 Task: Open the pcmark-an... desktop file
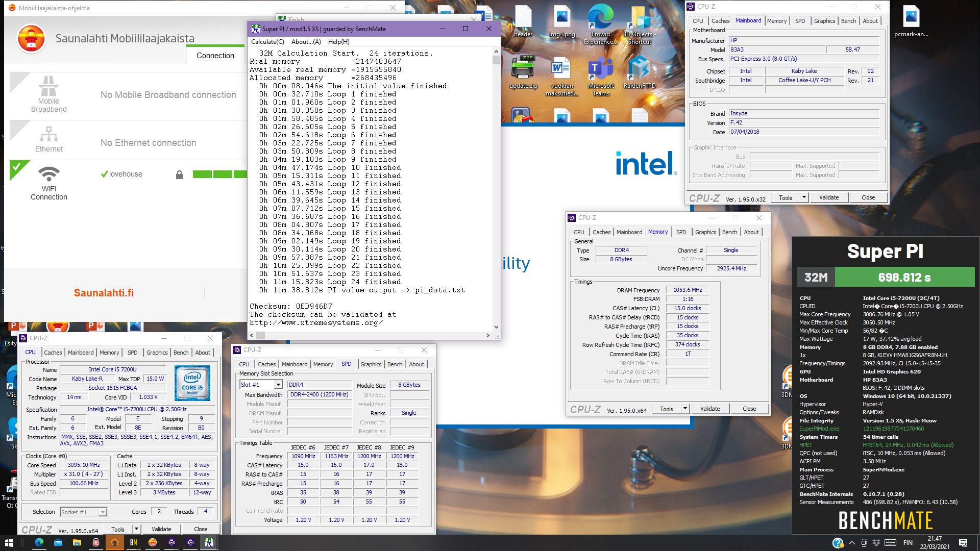coord(911,21)
